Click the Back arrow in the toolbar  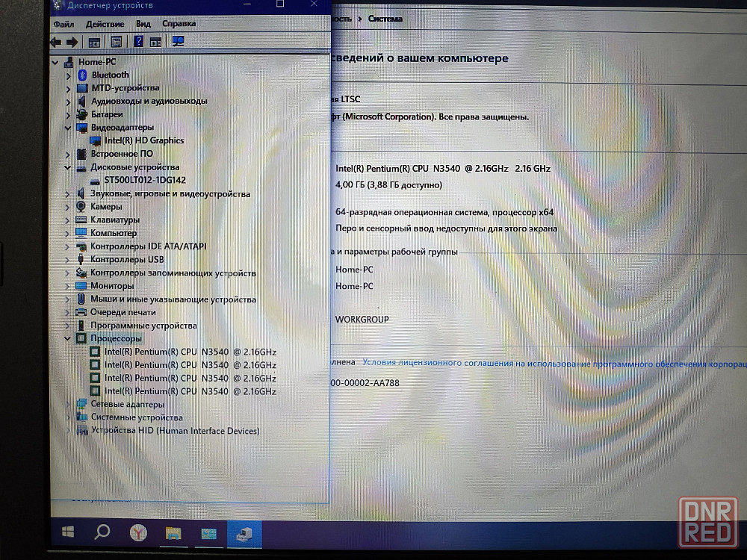pyautogui.click(x=56, y=42)
